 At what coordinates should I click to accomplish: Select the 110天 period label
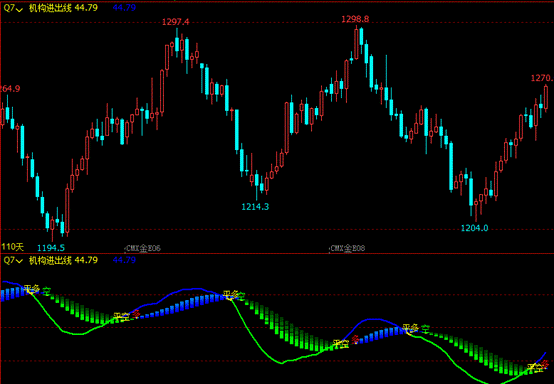(x=12, y=247)
